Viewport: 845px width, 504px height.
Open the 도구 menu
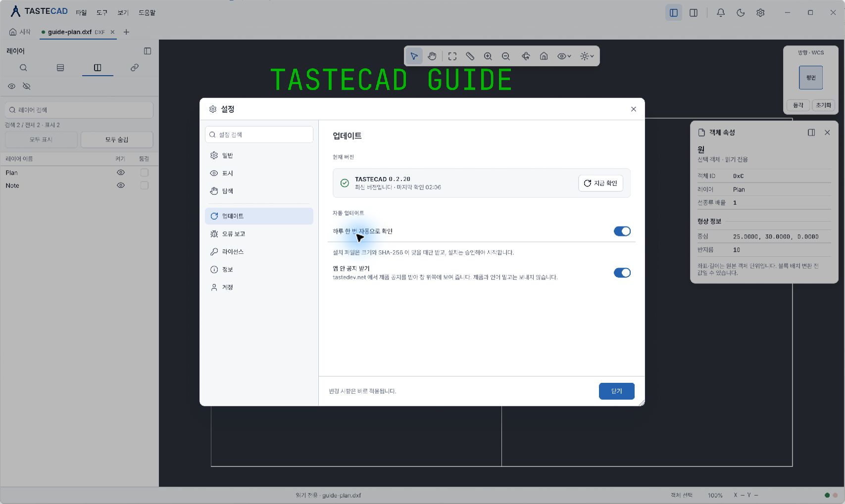[102, 13]
